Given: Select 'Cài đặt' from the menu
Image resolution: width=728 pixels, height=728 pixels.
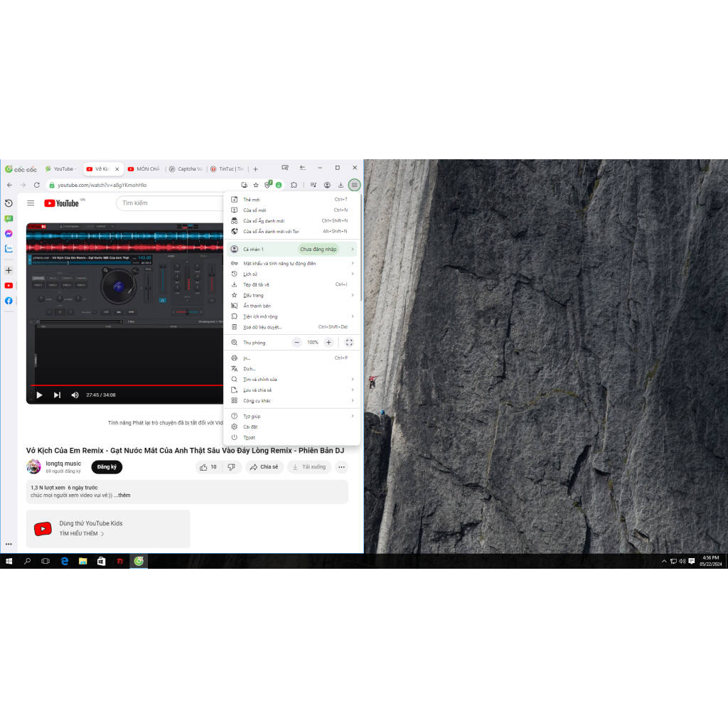Looking at the screenshot, I should tap(249, 427).
